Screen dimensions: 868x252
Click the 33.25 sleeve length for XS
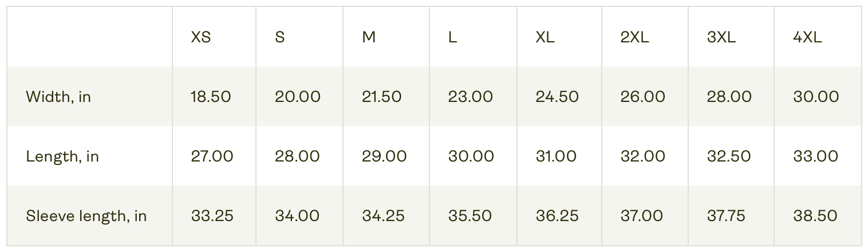tap(212, 216)
